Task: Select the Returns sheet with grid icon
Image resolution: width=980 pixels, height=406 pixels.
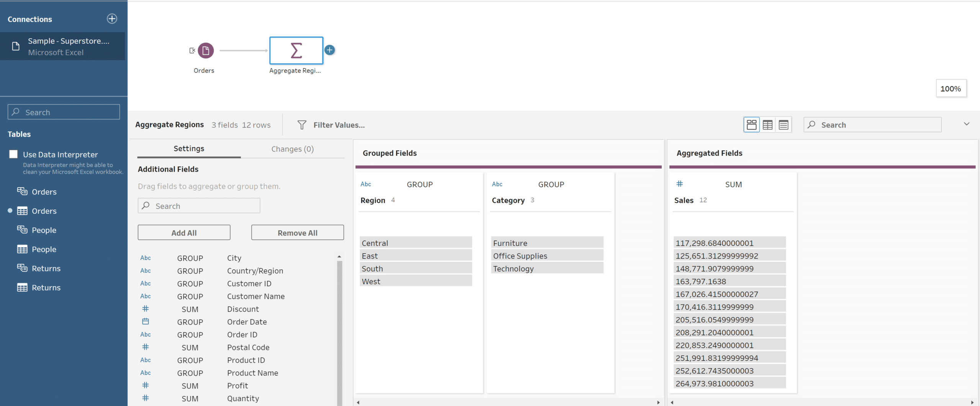Action: [x=46, y=287]
